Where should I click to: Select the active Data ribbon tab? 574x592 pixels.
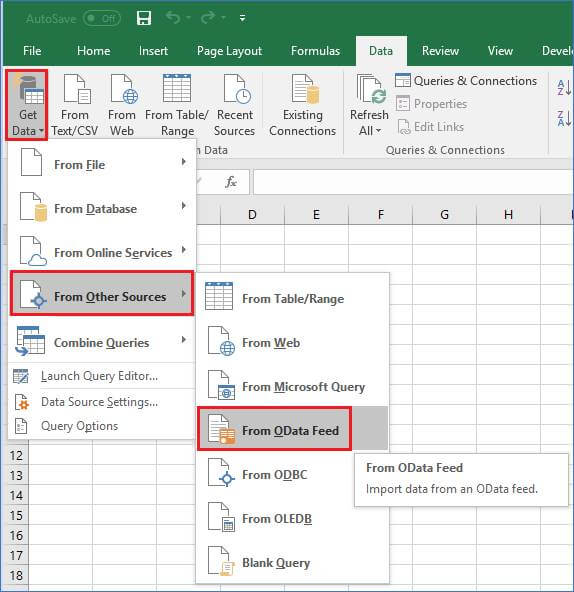pyautogui.click(x=381, y=51)
